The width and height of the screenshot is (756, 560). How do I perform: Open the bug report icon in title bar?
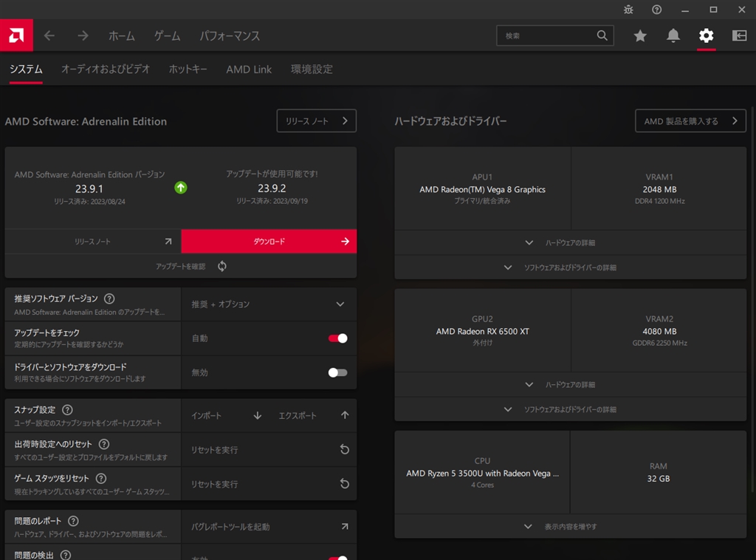628,10
